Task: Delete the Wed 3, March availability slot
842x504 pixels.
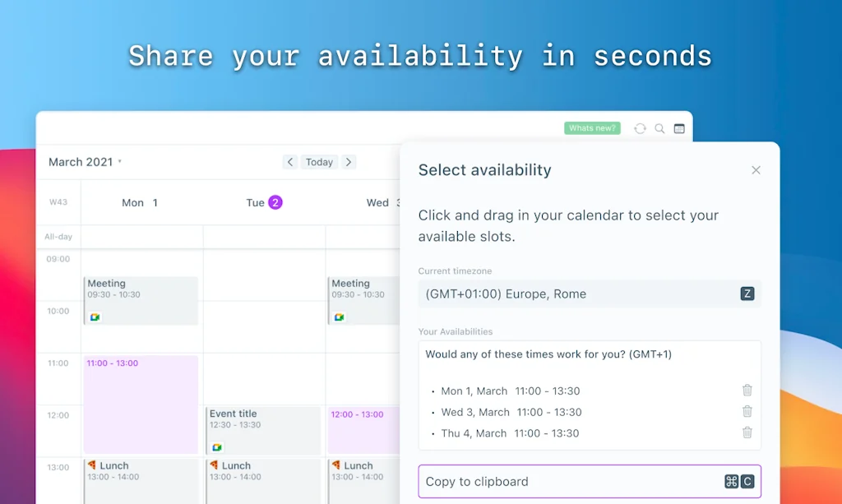Action: pyautogui.click(x=747, y=412)
